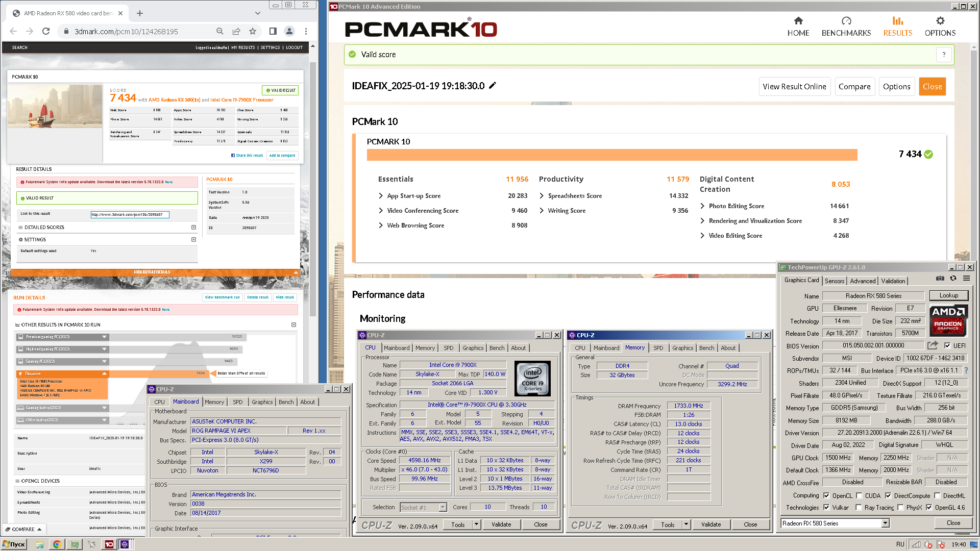980x551 pixels.
Task: Click the muted volume tray icon
Action: pyautogui.click(x=928, y=544)
